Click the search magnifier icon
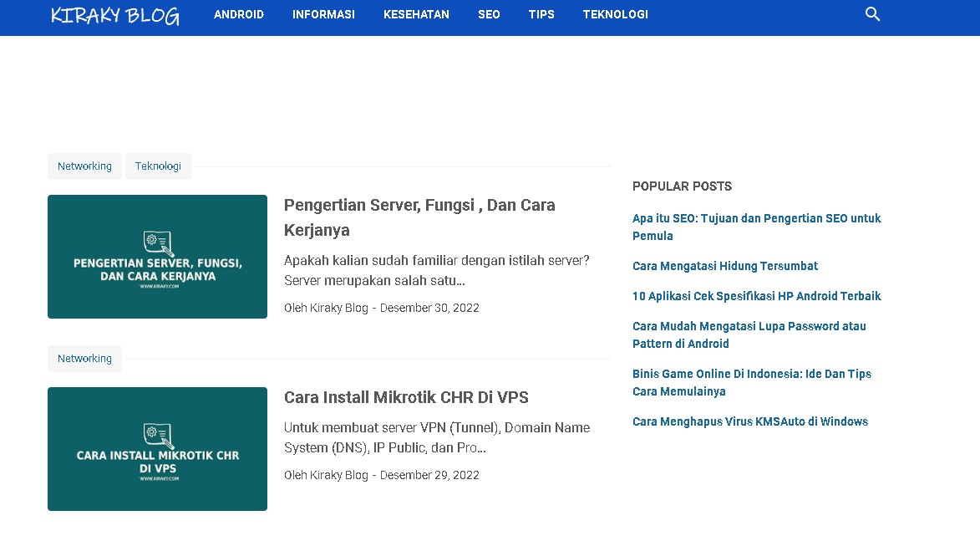The image size is (980, 536). [872, 14]
